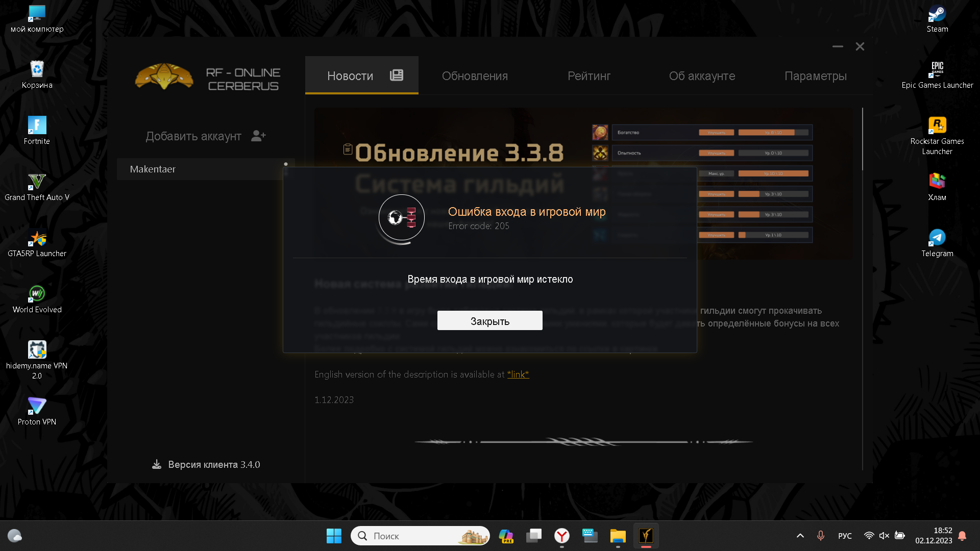
Task: Open the Copilot preview taskbar icon
Action: tap(506, 536)
